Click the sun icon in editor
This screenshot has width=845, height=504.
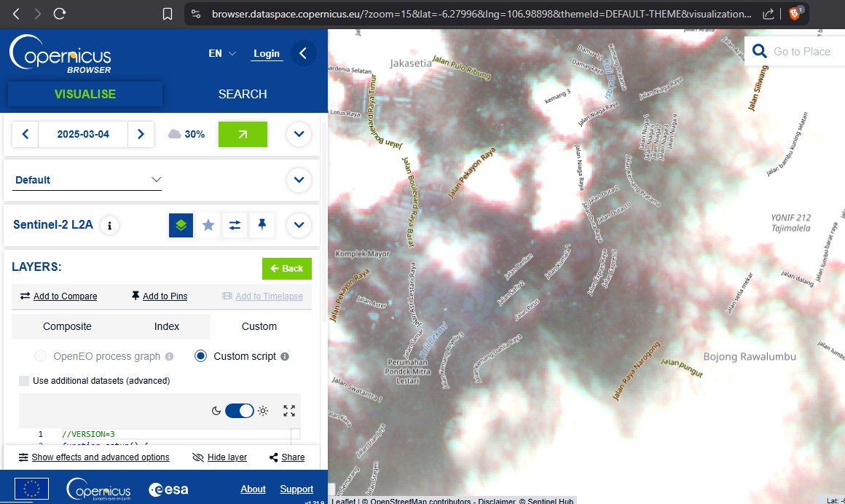pyautogui.click(x=263, y=411)
